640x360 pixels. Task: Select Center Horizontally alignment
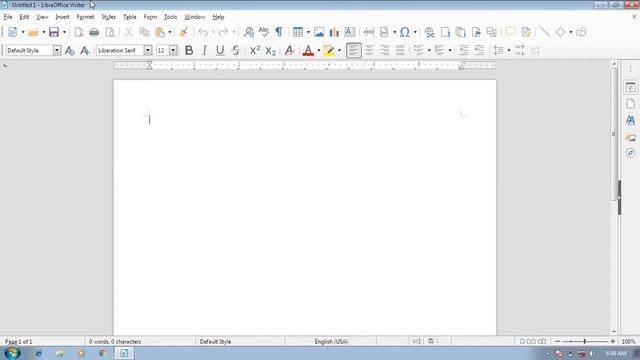coord(369,50)
